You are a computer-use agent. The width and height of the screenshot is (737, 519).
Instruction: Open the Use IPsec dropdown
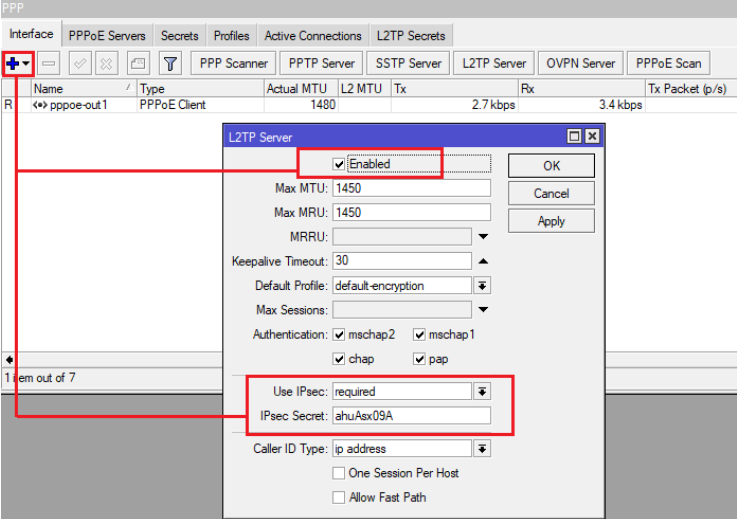[482, 392]
